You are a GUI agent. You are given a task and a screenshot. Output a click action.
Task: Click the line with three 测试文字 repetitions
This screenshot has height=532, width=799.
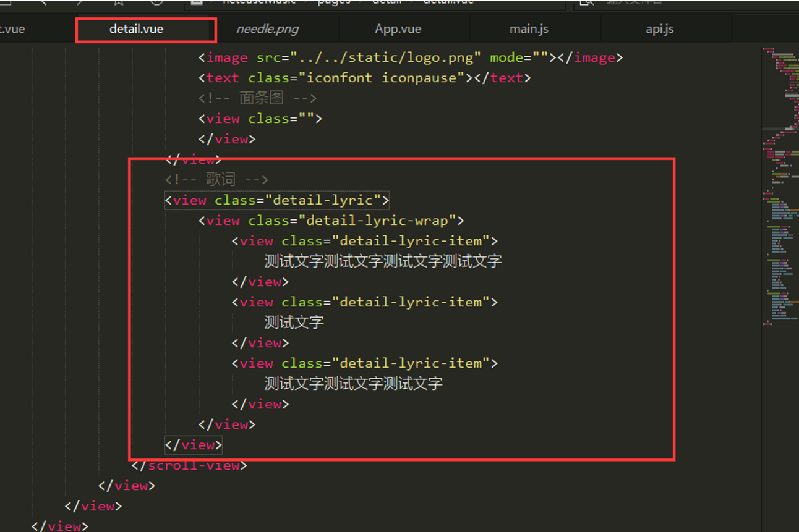354,383
